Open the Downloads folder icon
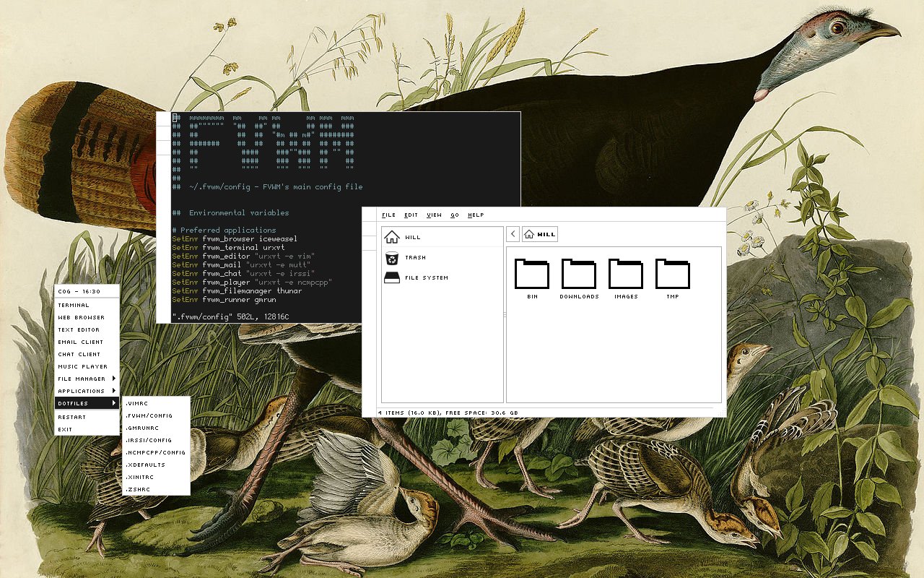The image size is (924, 578). tap(579, 275)
